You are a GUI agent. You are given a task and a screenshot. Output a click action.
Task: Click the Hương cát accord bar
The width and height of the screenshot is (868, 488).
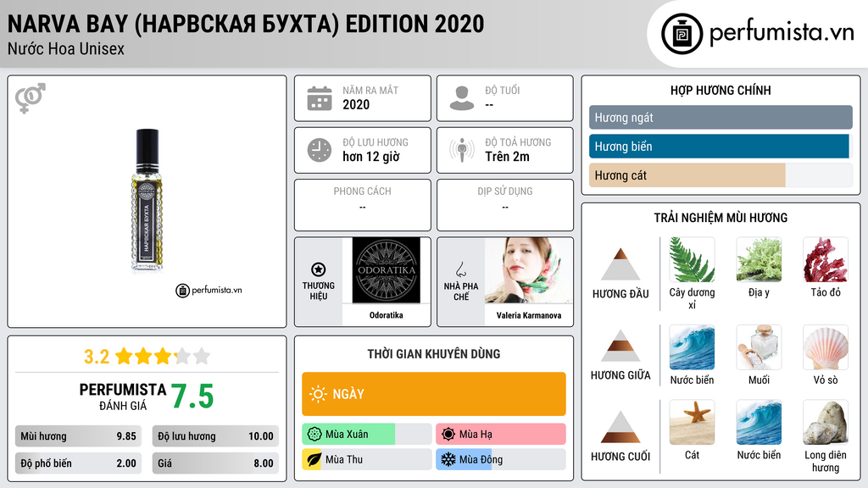(x=721, y=175)
